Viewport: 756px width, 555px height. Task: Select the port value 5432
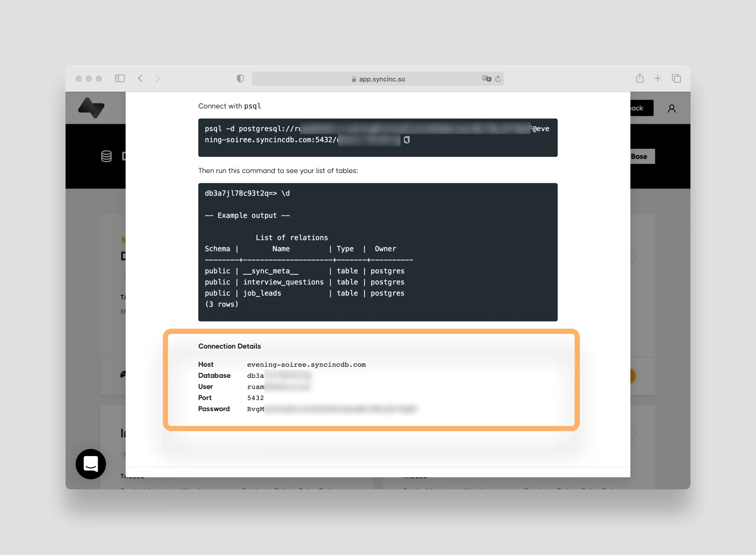[255, 398]
